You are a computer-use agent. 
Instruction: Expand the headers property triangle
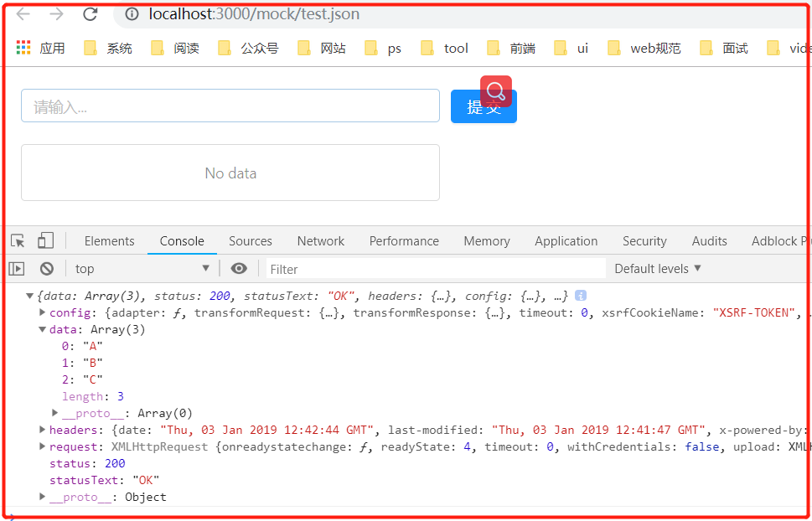click(x=43, y=430)
